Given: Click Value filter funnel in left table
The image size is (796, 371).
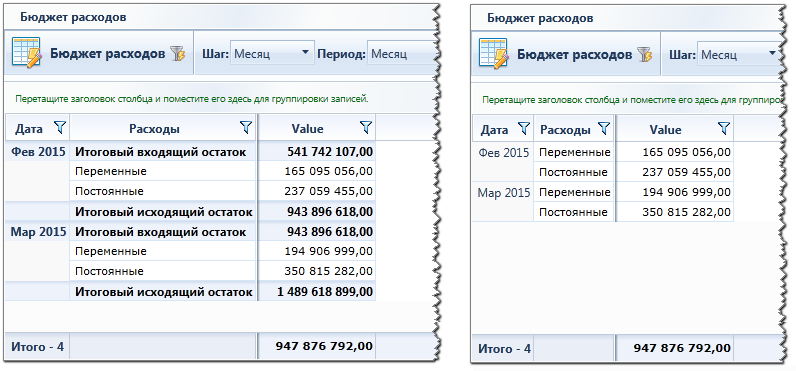Looking at the screenshot, I should (366, 128).
